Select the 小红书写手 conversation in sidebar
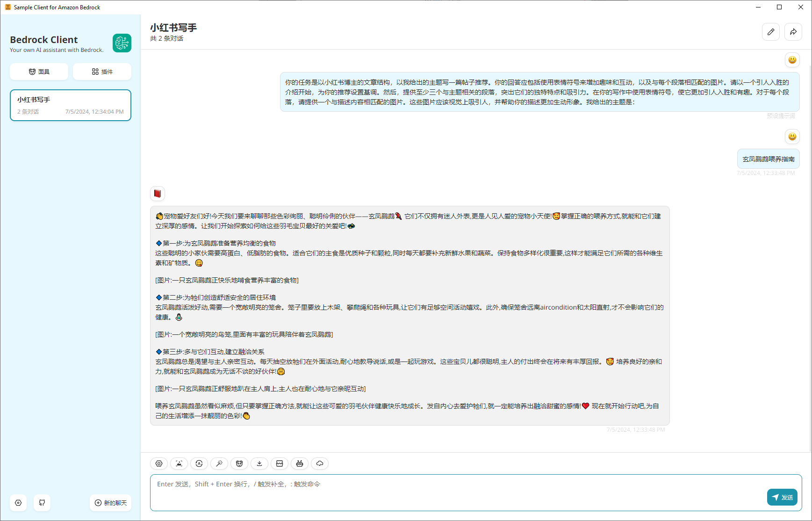Image resolution: width=812 pixels, height=521 pixels. [x=70, y=105]
